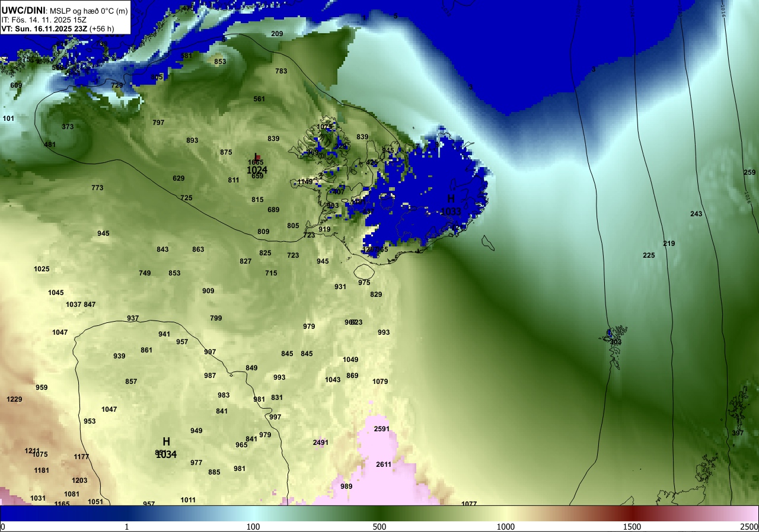Click the 209 height value
Viewport: 759px width, 532px height.
[x=277, y=34]
